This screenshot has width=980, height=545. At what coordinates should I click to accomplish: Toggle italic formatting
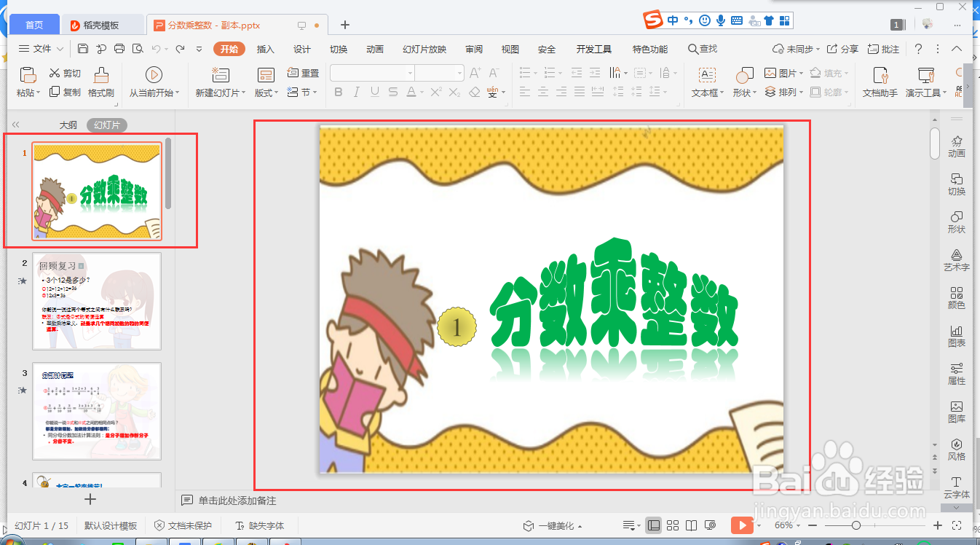[356, 93]
